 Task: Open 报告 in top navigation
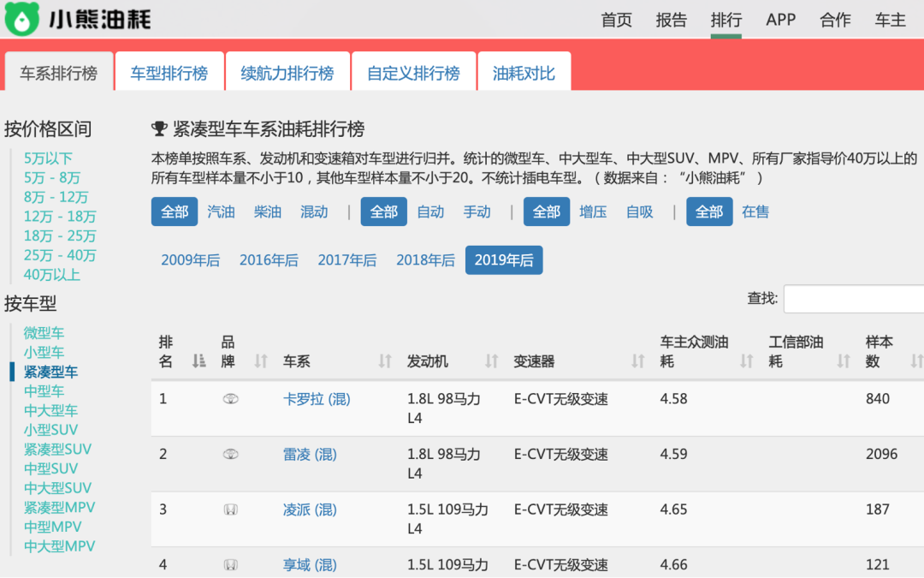click(672, 20)
